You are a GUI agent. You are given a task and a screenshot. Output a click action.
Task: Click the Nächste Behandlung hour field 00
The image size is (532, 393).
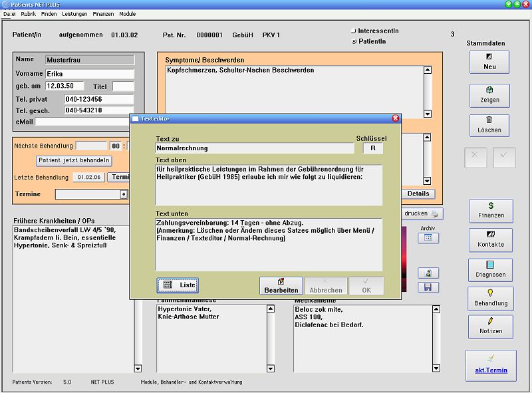(116, 146)
